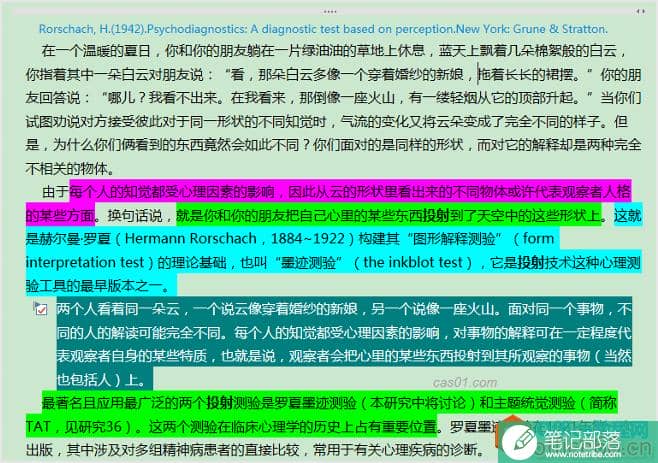Viewport: 658px width, 463px height.
Task: Click the text "TAT，见研究36"
Action: 73,427
